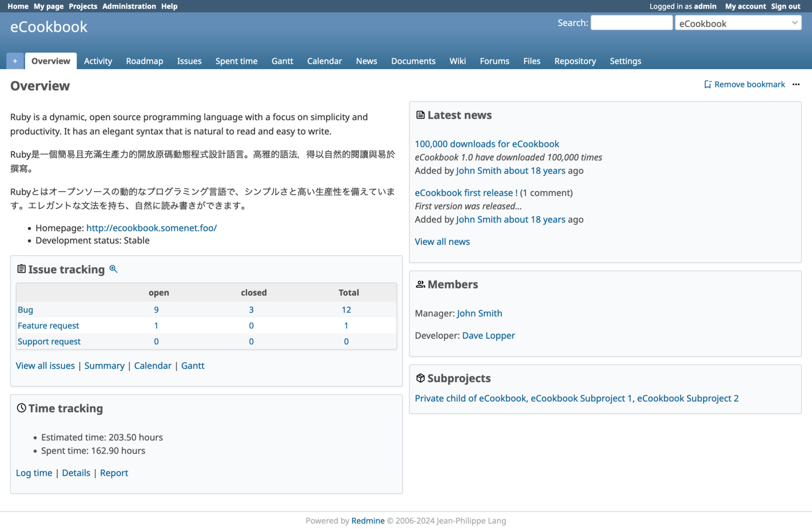
Task: Open the View all news link
Action: point(442,241)
